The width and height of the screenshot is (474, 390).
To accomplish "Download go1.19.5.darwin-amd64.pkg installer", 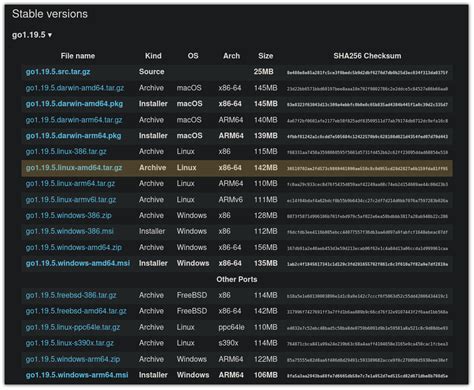I will (x=74, y=104).
